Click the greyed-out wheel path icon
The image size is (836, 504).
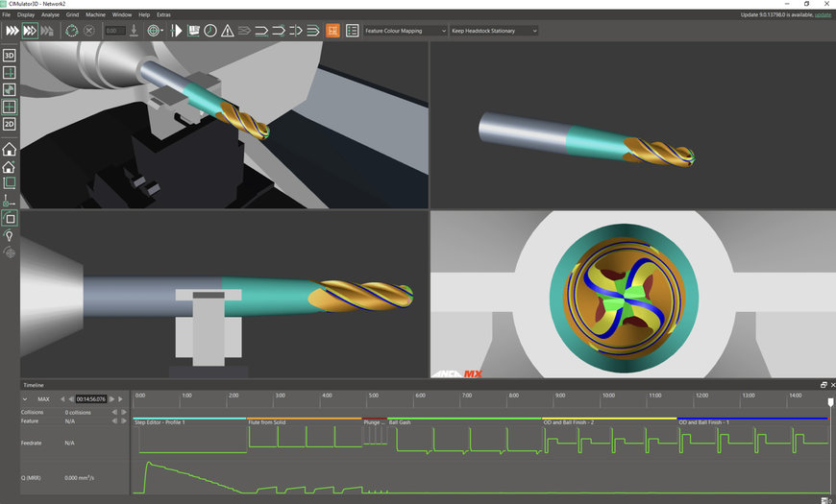244,31
